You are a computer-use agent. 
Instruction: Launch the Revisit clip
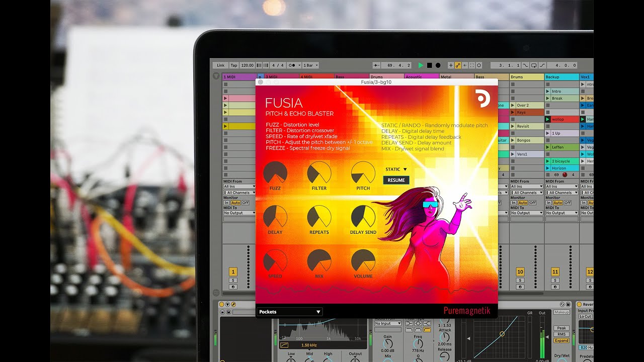[x=513, y=127]
